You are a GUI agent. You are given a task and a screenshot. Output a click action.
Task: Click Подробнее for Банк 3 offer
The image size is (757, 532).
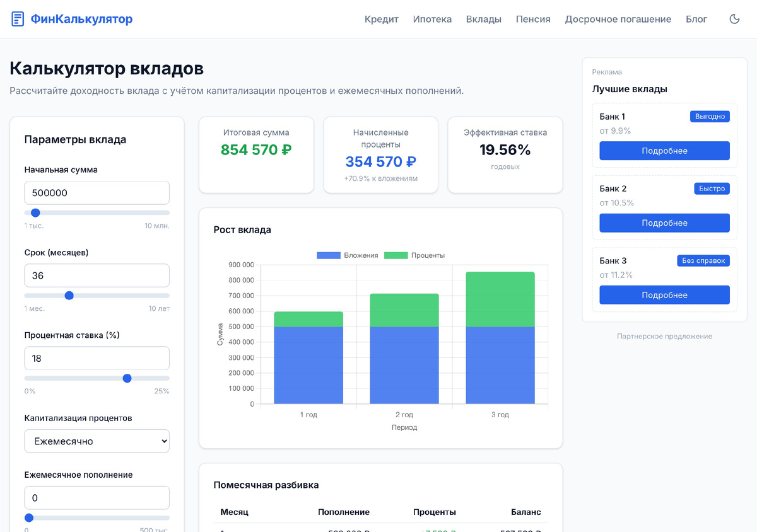click(664, 295)
